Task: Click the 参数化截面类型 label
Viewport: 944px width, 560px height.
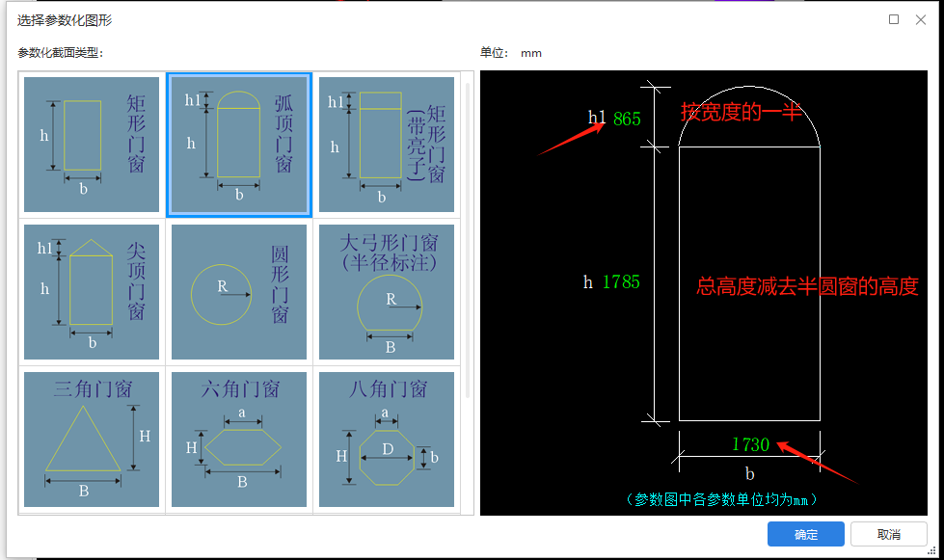Action: click(60, 53)
